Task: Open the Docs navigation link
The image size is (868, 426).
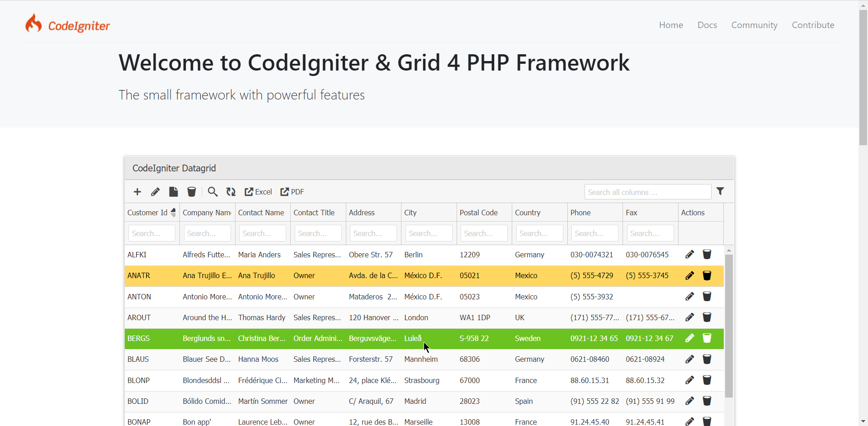Action: [x=707, y=25]
